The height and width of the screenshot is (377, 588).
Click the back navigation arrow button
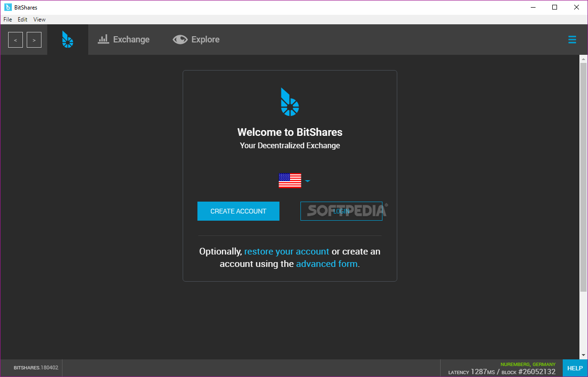tap(15, 40)
